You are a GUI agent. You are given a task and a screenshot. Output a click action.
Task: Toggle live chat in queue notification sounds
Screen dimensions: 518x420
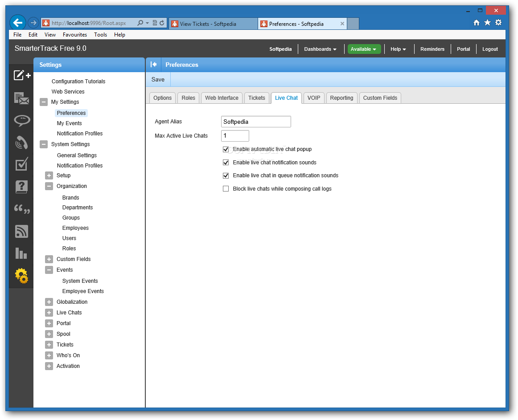pos(226,175)
